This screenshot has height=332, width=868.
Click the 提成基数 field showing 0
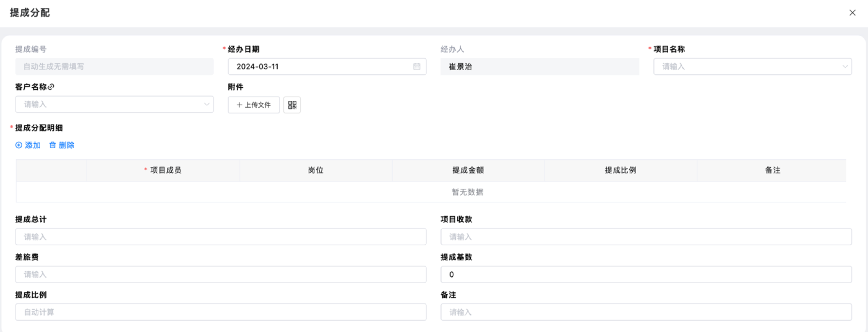[x=646, y=274]
